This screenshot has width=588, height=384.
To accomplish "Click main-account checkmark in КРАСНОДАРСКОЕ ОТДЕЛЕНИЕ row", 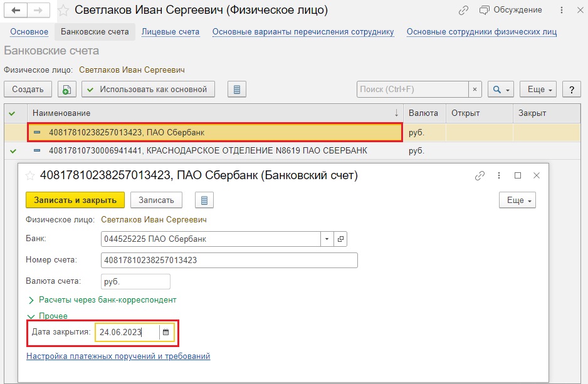I will 13,151.
